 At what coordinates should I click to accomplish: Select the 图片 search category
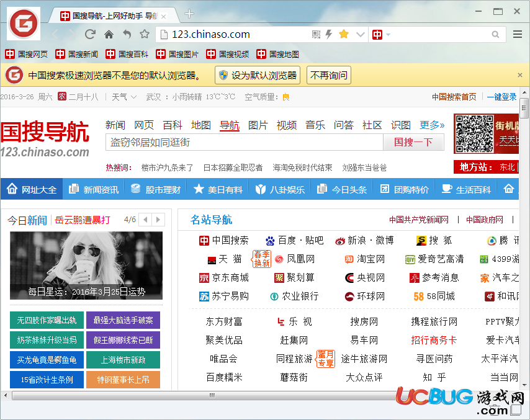pos(258,125)
